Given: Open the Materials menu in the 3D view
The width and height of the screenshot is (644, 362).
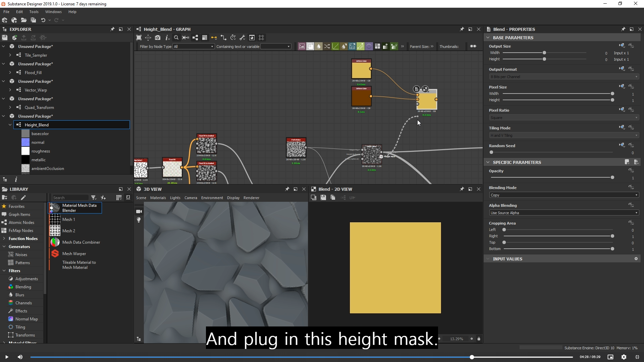Looking at the screenshot, I should (158, 198).
